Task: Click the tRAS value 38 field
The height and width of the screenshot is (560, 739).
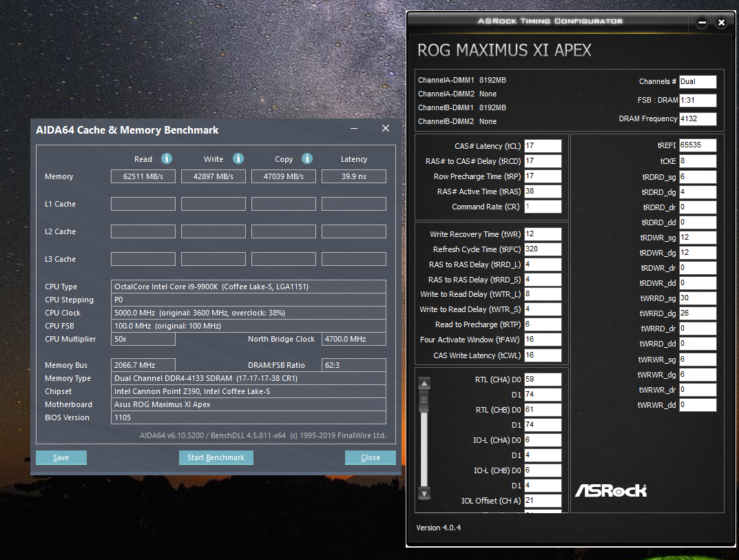Action: 543,191
